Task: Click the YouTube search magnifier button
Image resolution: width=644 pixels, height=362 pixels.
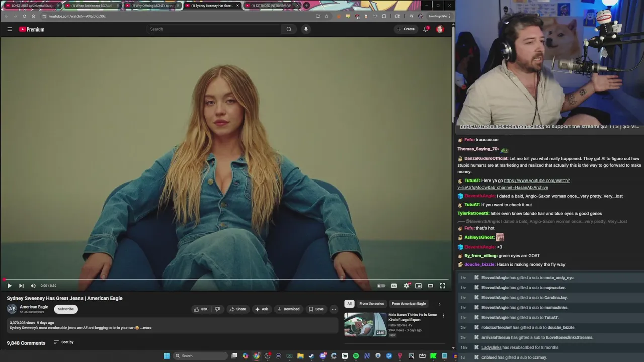Action: point(289,29)
